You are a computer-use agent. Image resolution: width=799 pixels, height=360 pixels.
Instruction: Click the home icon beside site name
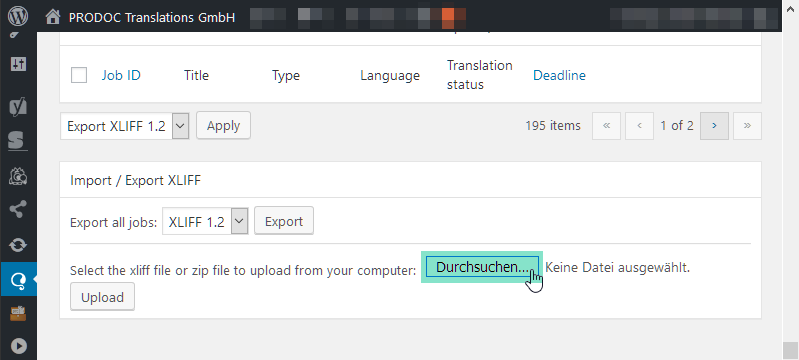coord(52,17)
